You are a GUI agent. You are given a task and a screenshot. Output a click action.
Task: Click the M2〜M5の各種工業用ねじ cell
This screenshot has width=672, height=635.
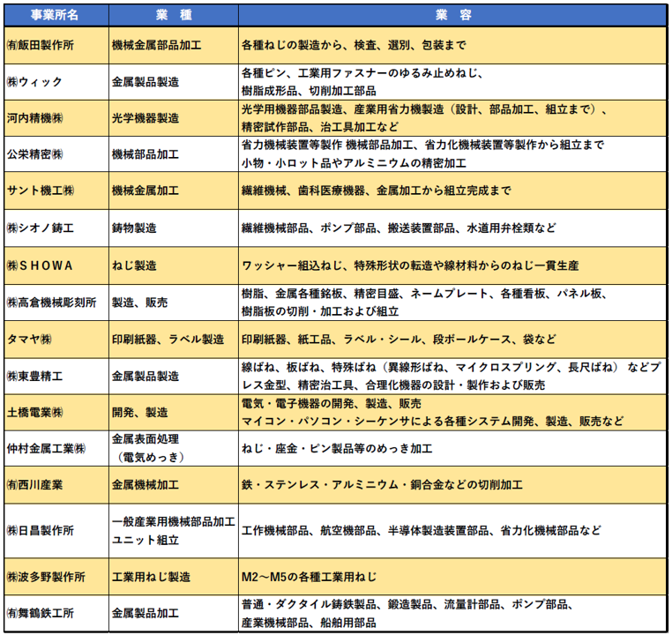pos(452,577)
